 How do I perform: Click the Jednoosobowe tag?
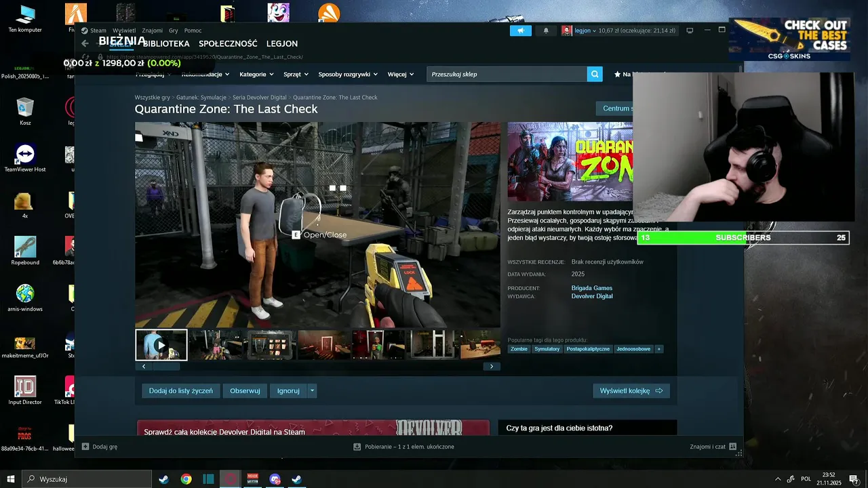[633, 349]
